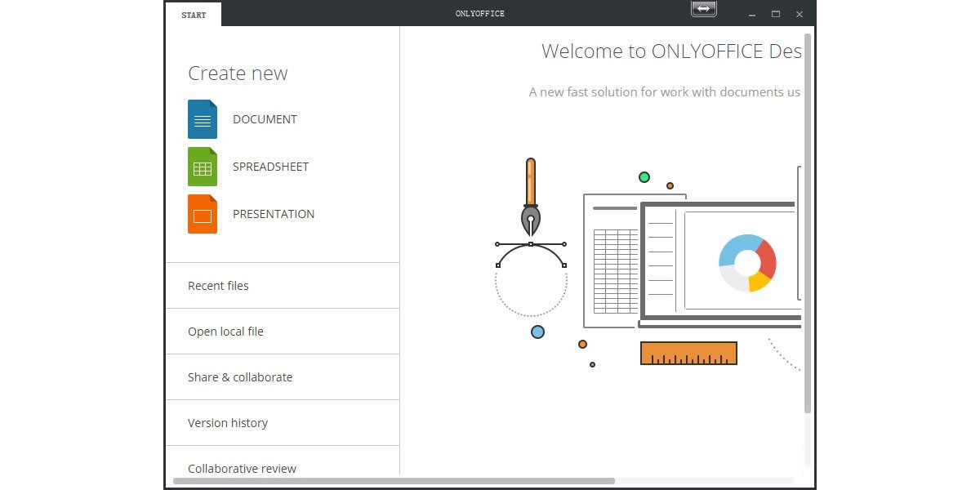980x490 pixels.
Task: Create a new SPREADSHEET from the sidebar
Action: click(x=270, y=167)
